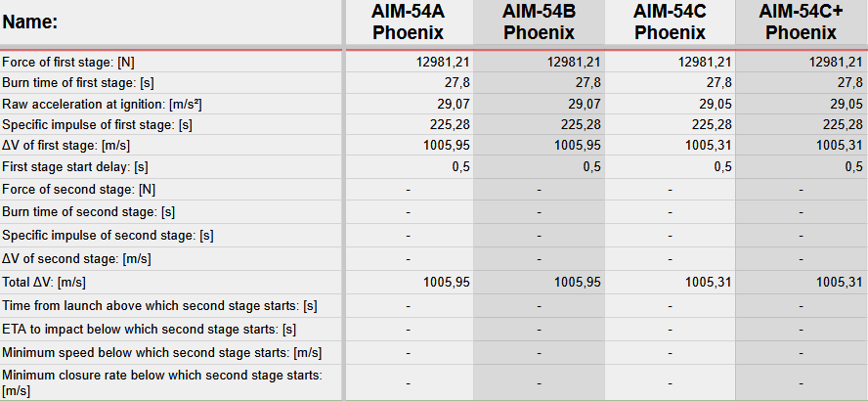
Task: Select AIM-54B burn time value 27,8
Action: click(x=587, y=83)
